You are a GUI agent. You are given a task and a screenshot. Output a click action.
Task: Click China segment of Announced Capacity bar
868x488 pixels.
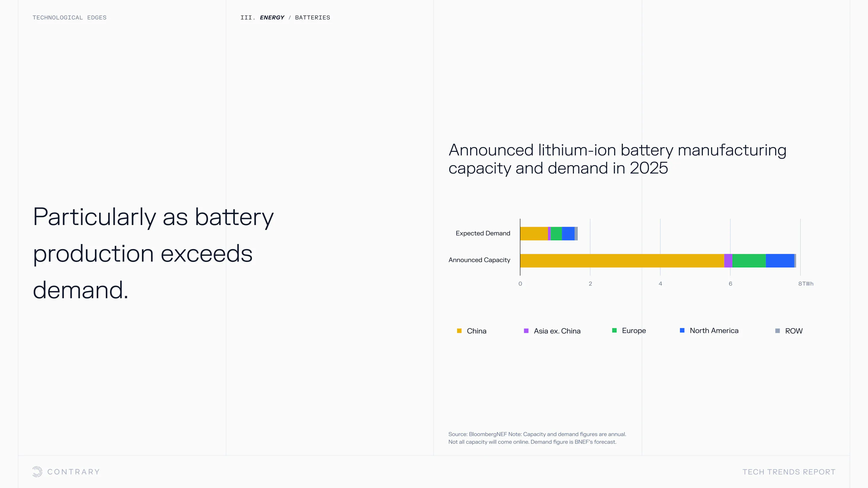click(622, 261)
